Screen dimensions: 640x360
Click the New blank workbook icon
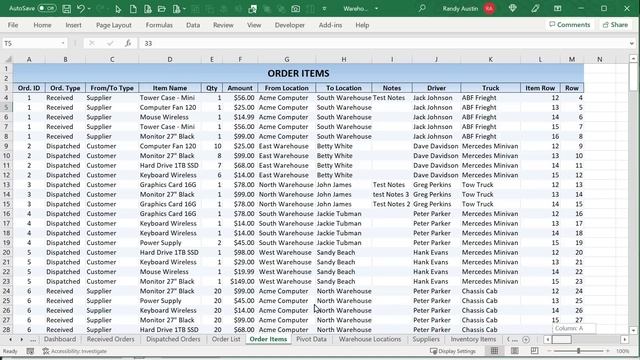133,9
